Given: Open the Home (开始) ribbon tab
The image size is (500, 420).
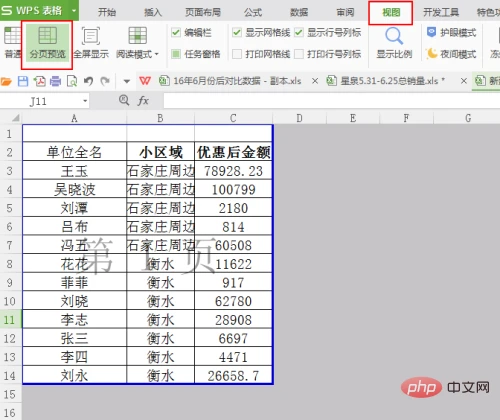Looking at the screenshot, I should [107, 12].
